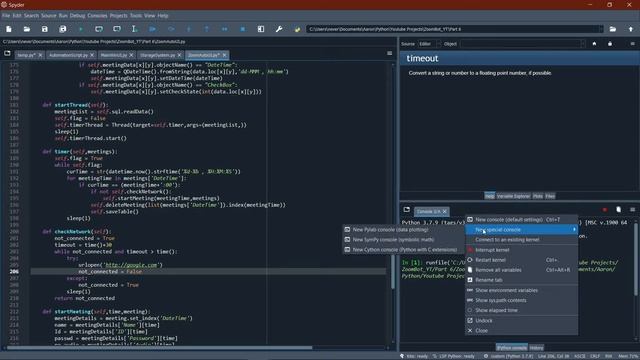The width and height of the screenshot is (640, 360).
Task: Select Remove all variables menu entry
Action: 521,270
